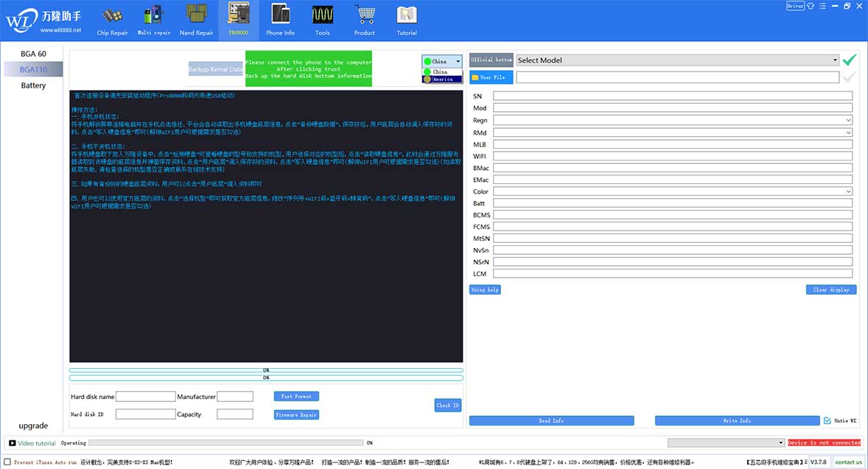The width and height of the screenshot is (868, 469).
Task: Choose America in the region list
Action: [442, 79]
